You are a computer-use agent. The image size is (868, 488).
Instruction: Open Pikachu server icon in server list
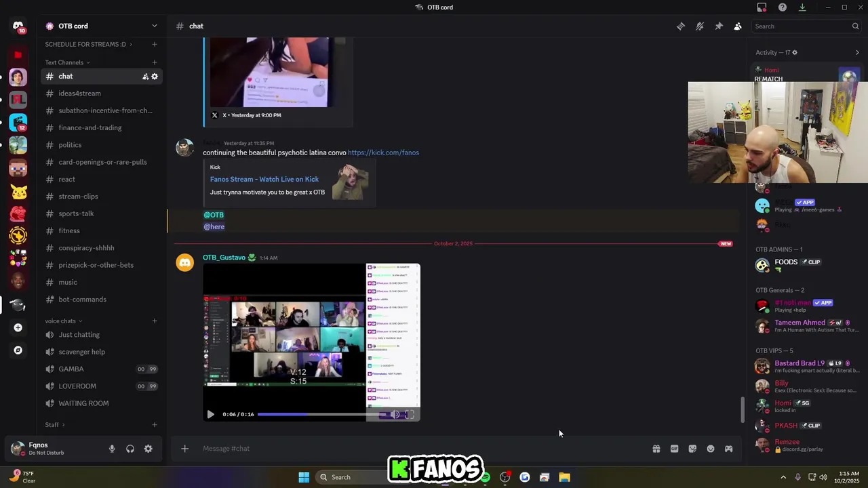[x=18, y=191]
